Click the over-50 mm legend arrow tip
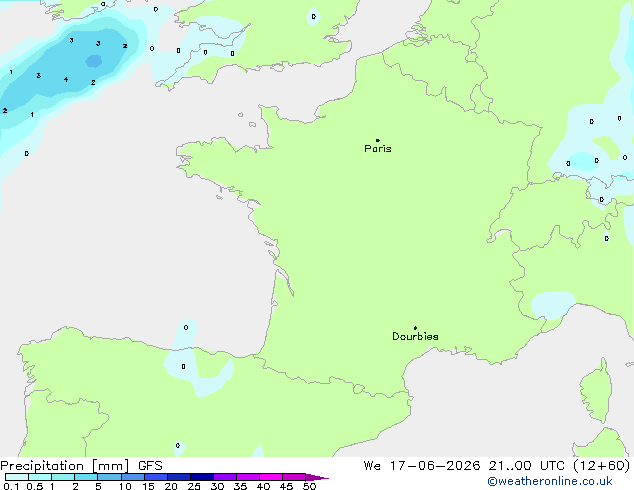 pos(317,477)
